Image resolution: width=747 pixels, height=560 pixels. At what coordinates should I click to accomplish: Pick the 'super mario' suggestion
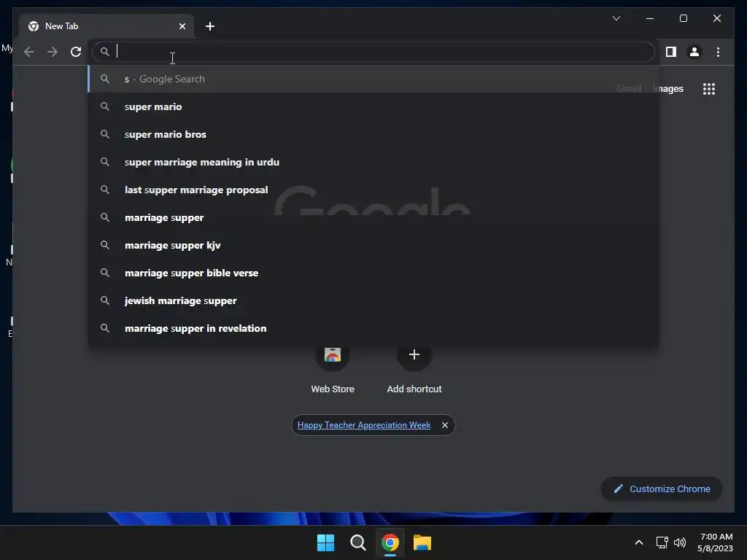click(373, 106)
